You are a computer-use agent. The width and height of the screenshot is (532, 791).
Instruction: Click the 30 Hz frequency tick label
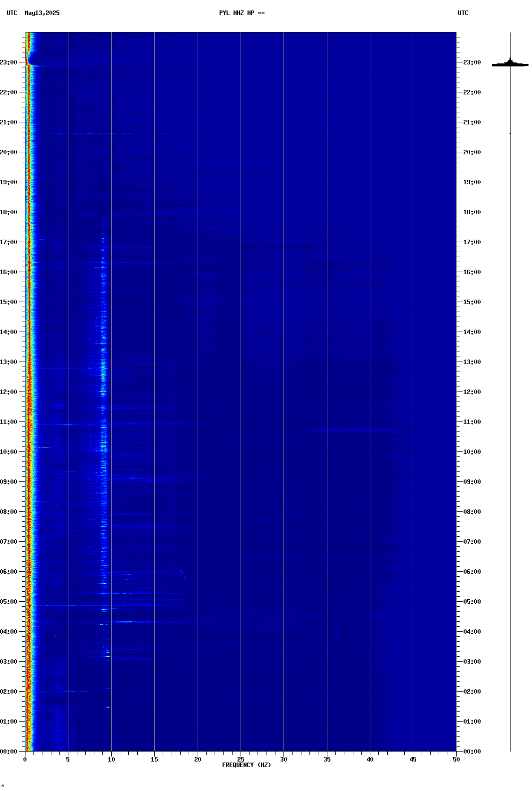(283, 760)
